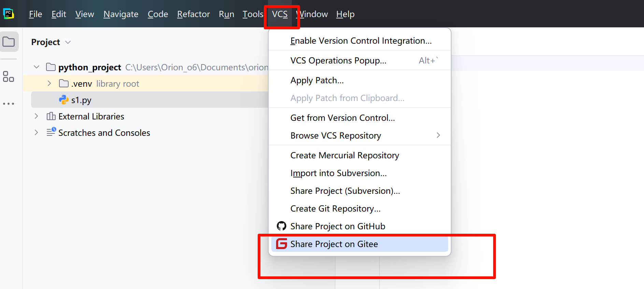Select the python_project root label

point(90,67)
